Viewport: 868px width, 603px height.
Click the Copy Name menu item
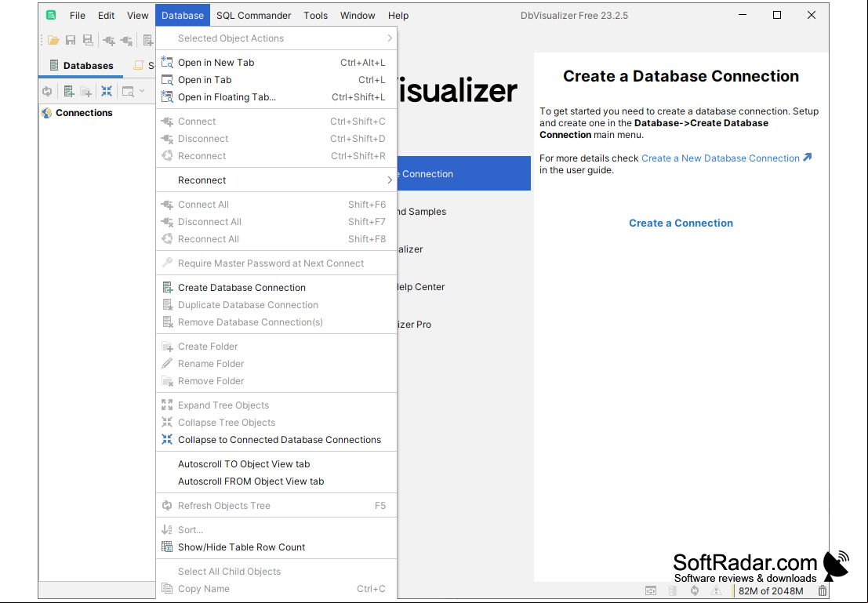click(x=276, y=589)
